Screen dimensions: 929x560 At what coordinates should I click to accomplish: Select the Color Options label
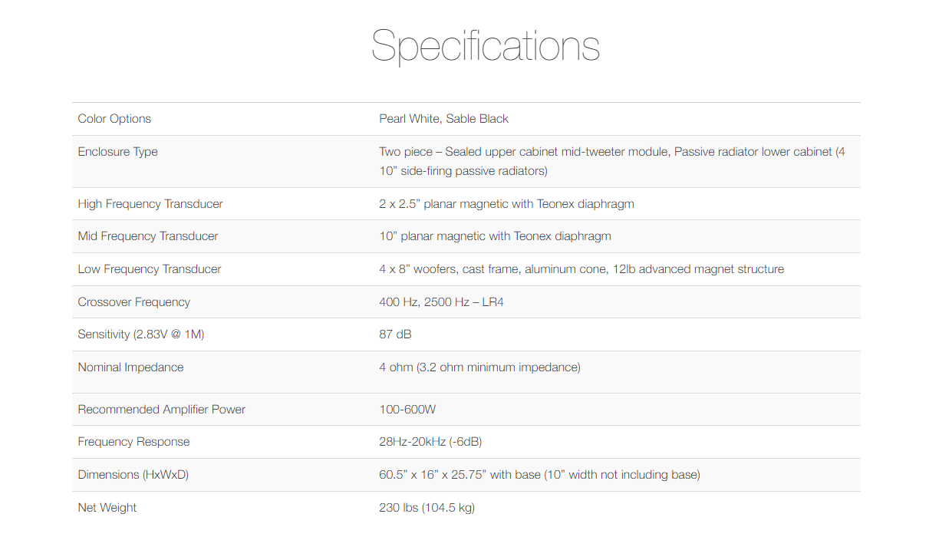point(114,119)
